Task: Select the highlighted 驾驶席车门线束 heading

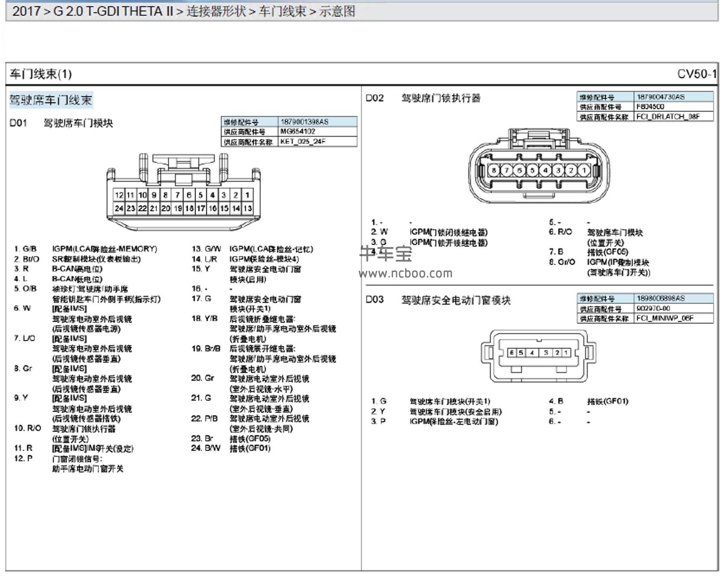Action: 51,100
